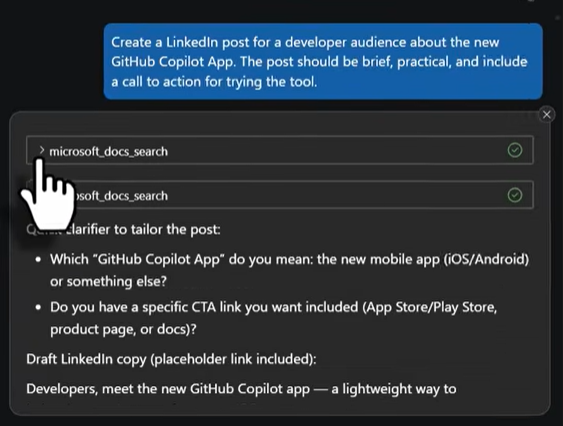
Task: Expand the second microsoft_docs_search tool call row
Action: [x=280, y=195]
